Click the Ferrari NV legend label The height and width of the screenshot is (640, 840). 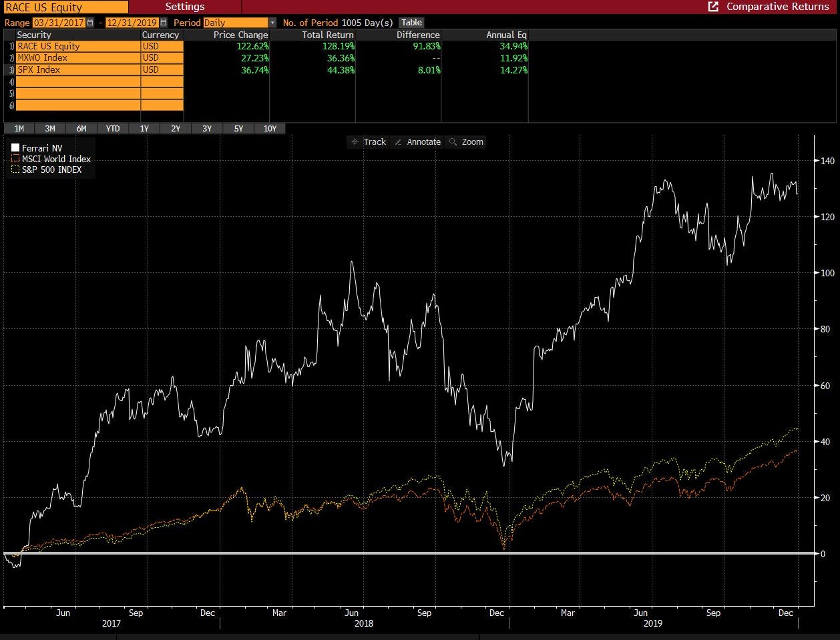(41, 147)
